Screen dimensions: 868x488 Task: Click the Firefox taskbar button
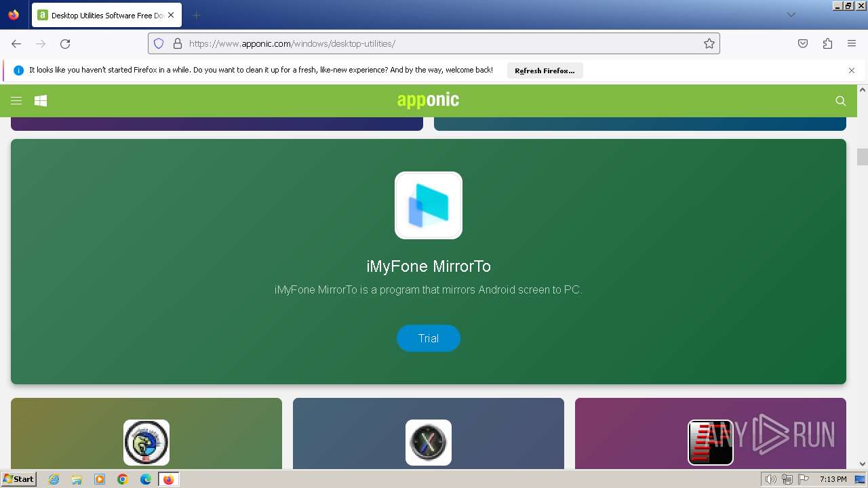pyautogui.click(x=168, y=479)
